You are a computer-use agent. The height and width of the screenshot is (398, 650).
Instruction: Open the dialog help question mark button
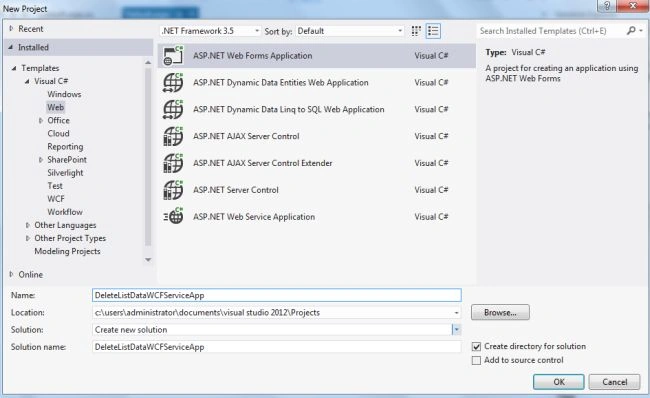click(607, 6)
